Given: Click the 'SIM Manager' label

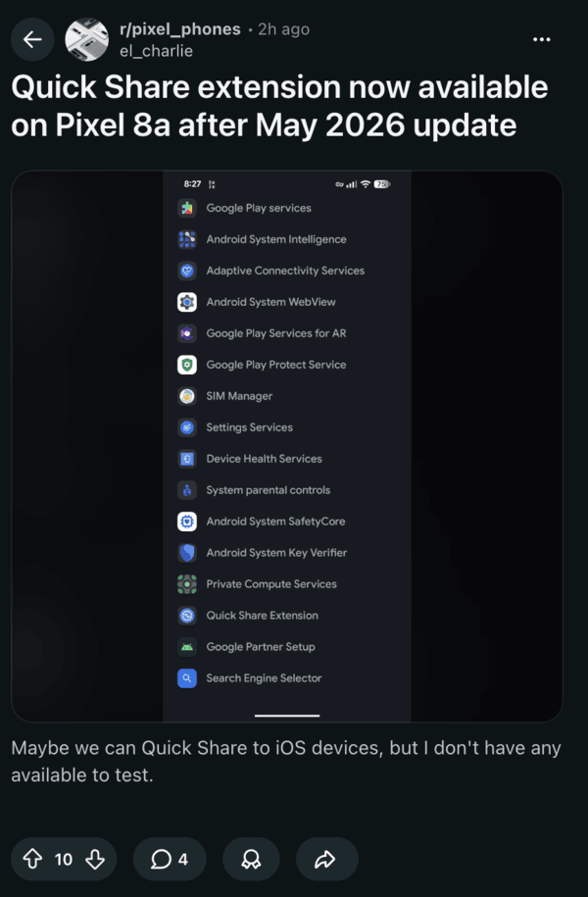Looking at the screenshot, I should pos(239,396).
